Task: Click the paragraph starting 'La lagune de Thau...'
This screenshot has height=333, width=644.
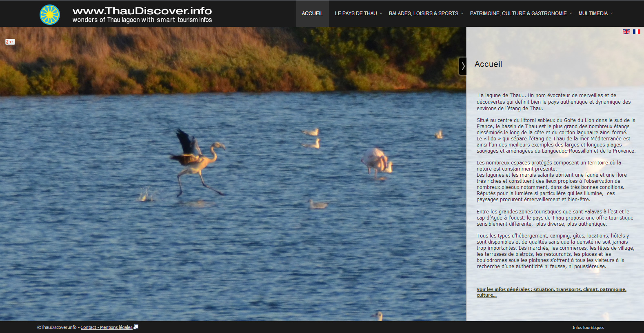Action: point(554,102)
